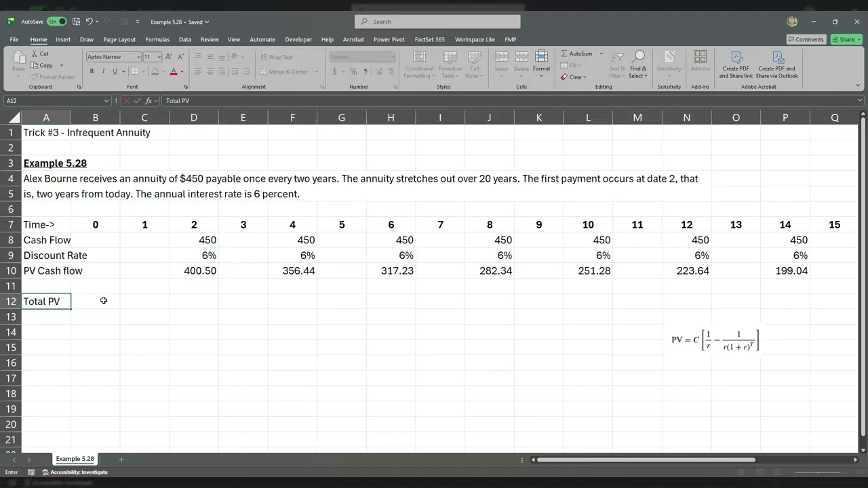Click the Cancel X in formula bar

point(126,100)
